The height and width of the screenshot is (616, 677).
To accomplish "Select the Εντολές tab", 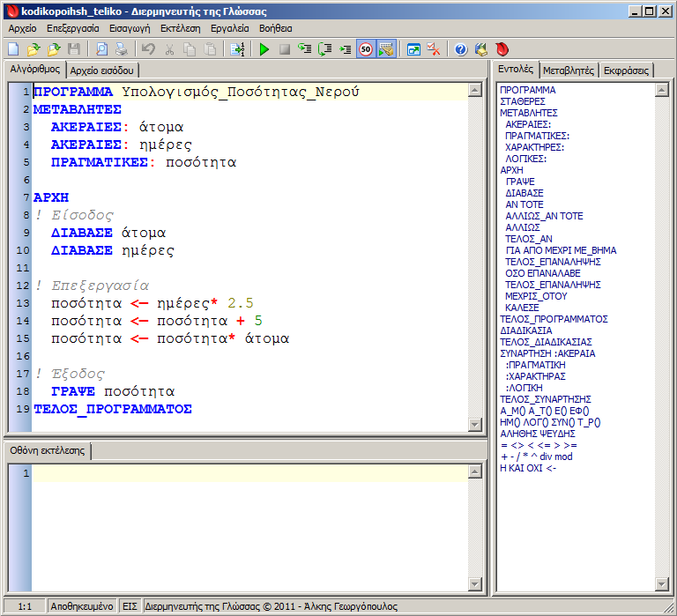I will pos(516,69).
